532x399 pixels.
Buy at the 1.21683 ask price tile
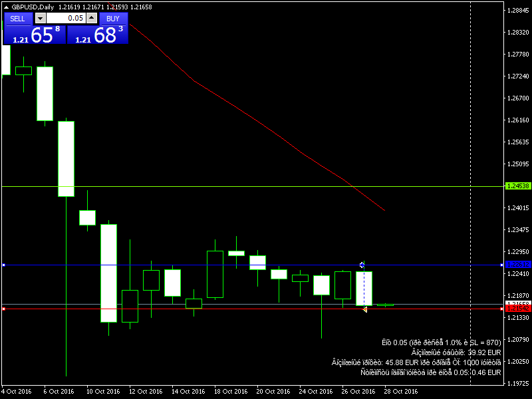pos(98,35)
